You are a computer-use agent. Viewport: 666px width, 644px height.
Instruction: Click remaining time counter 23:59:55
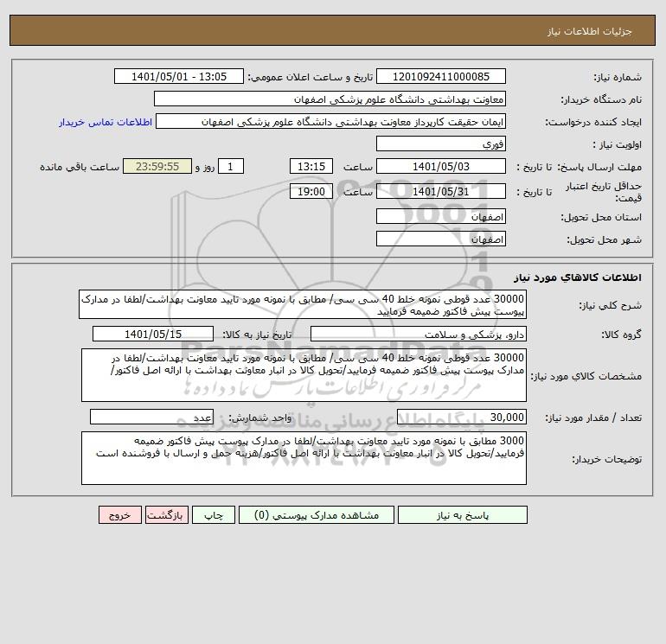(x=157, y=167)
